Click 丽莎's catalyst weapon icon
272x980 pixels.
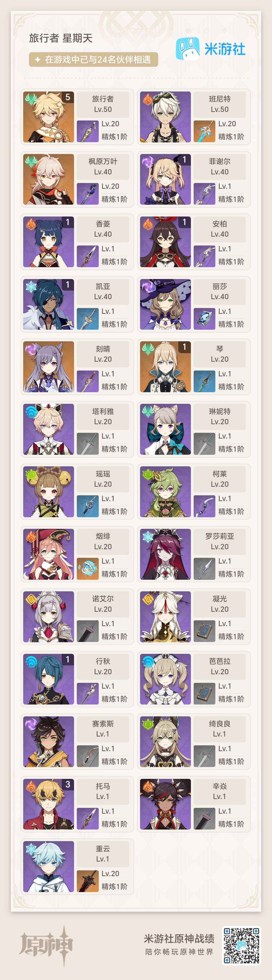tap(205, 319)
